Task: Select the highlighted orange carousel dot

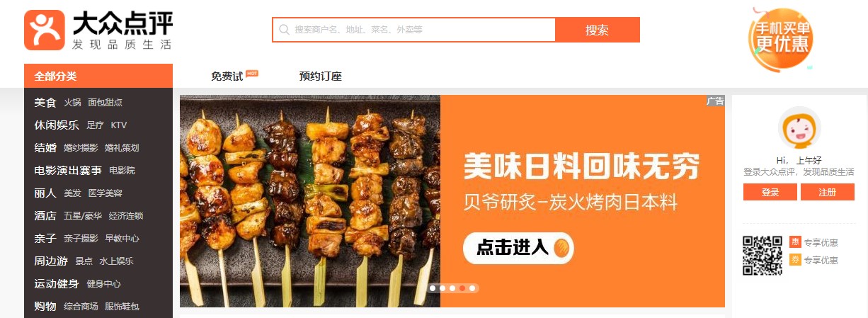Action: [x=462, y=288]
